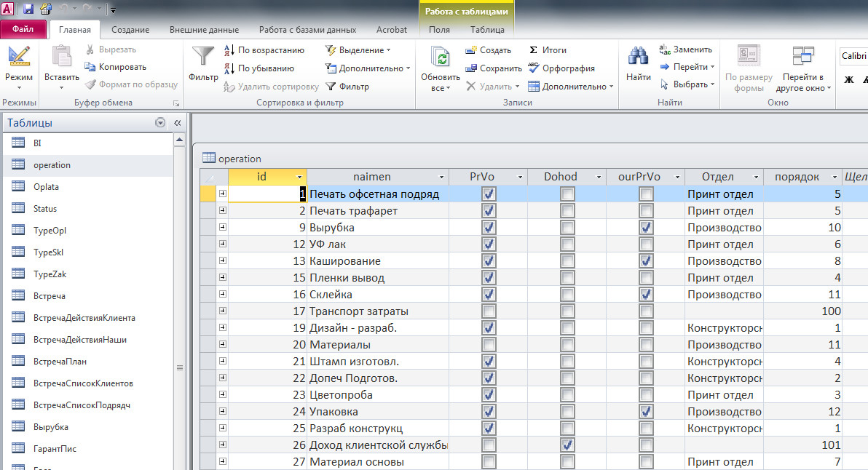
Task: Click the Орфография spelling icon
Action: pos(533,68)
